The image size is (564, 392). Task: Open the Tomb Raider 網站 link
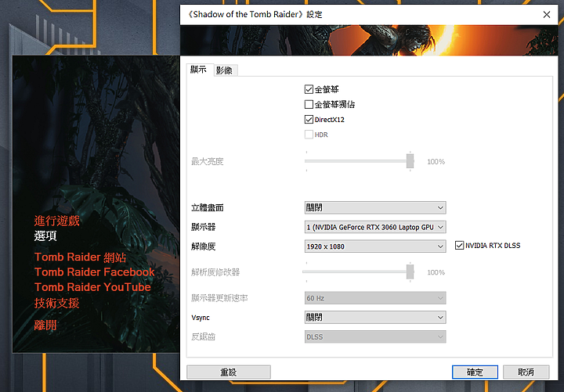click(80, 257)
